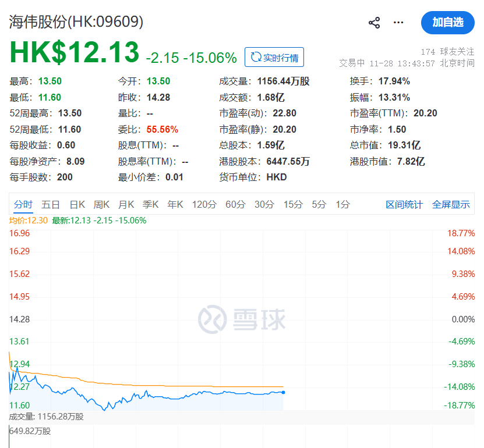Choose the 15分 interval tab
The image size is (484, 448).
(292, 204)
